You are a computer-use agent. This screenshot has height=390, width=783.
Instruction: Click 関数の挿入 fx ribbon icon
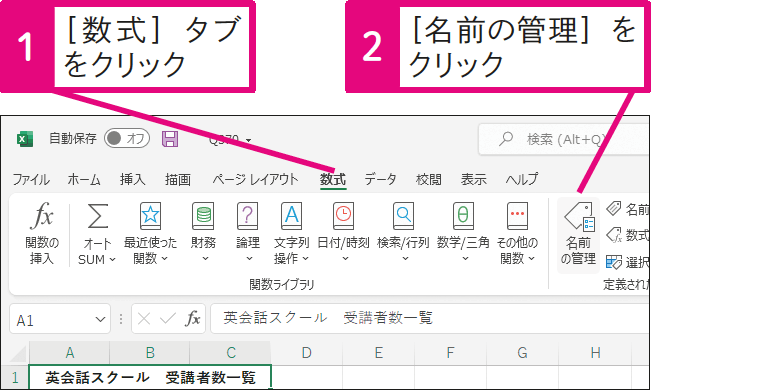coord(42,216)
